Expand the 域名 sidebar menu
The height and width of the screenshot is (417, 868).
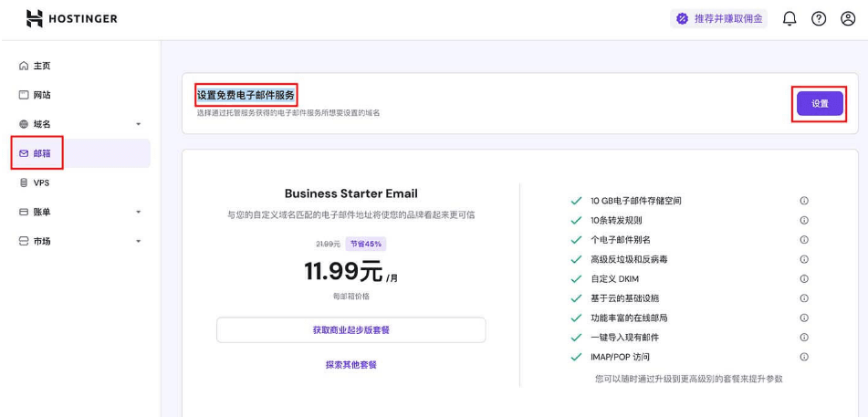tap(138, 124)
